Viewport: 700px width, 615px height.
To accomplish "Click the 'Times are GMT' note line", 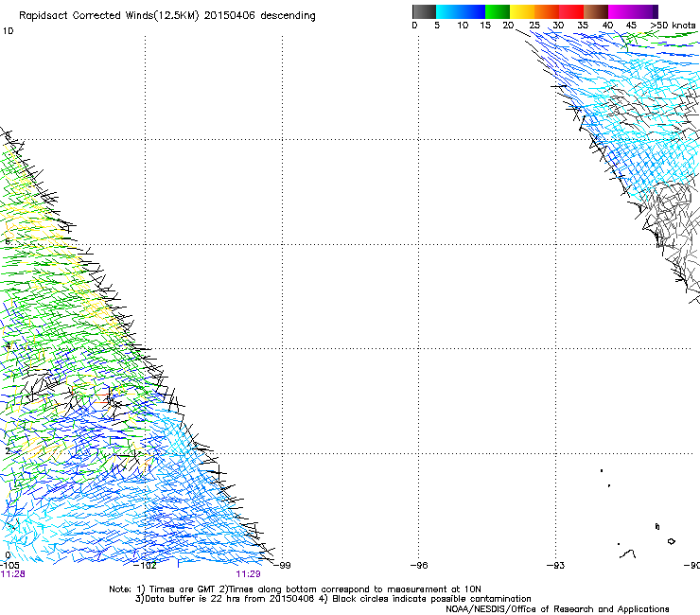I will coord(295,589).
